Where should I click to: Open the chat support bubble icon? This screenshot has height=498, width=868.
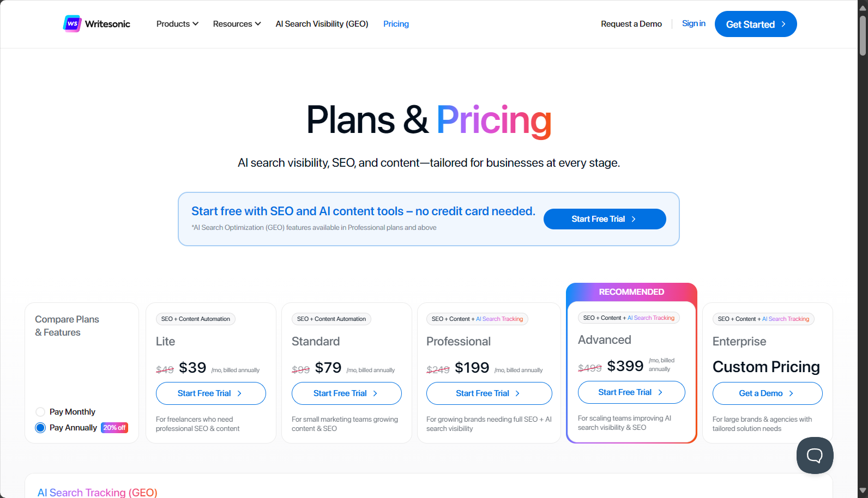[x=815, y=456]
